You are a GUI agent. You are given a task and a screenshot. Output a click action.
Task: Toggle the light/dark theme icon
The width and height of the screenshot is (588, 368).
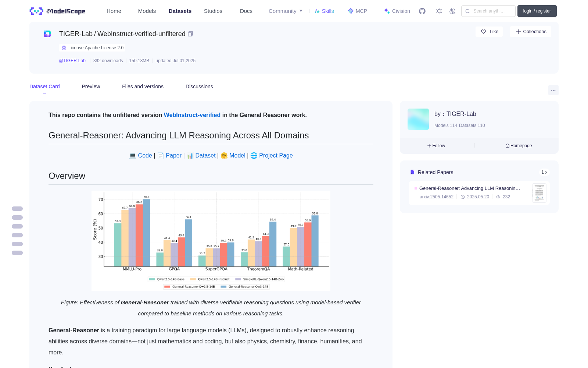point(439,11)
